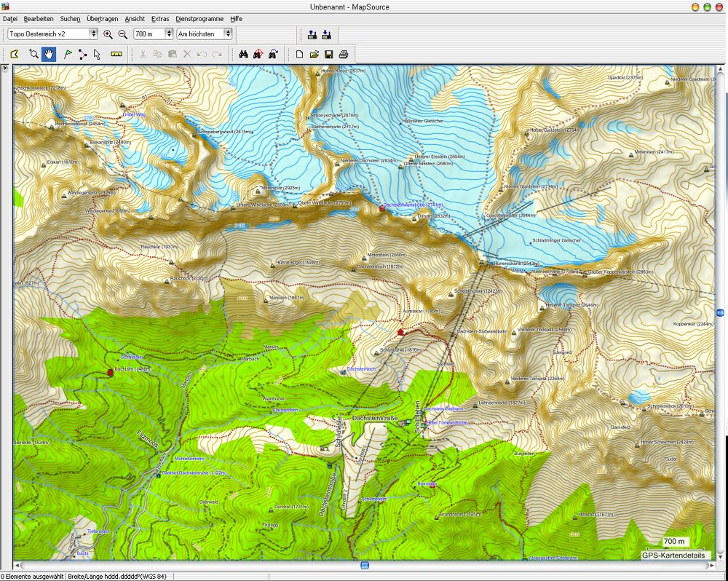Click the send to device icon

point(312,34)
